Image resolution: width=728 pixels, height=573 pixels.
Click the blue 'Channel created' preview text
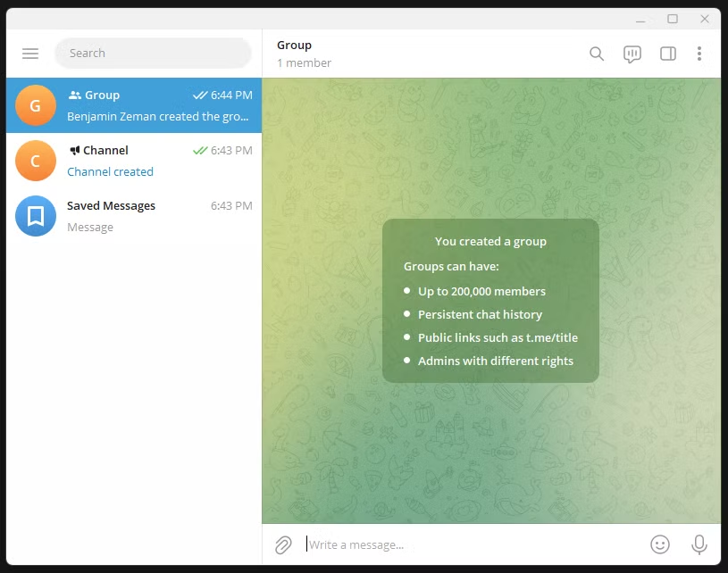point(110,171)
